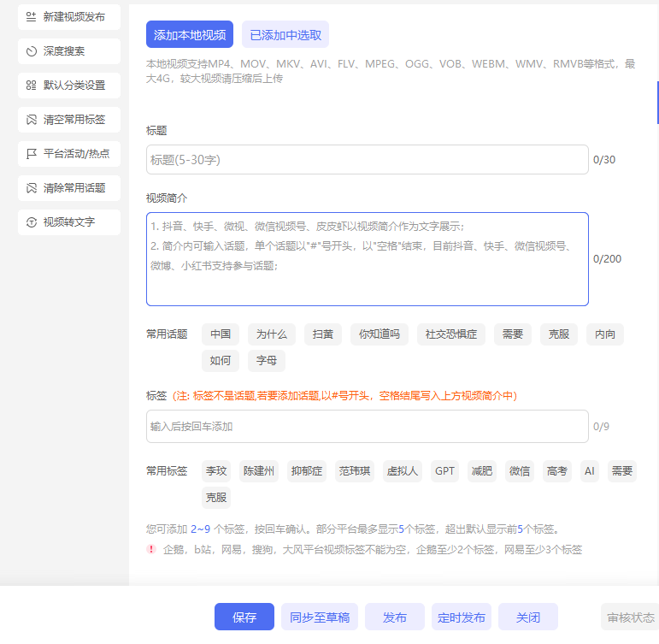Click the 保存 button
The height and width of the screenshot is (644, 659).
[x=244, y=617]
